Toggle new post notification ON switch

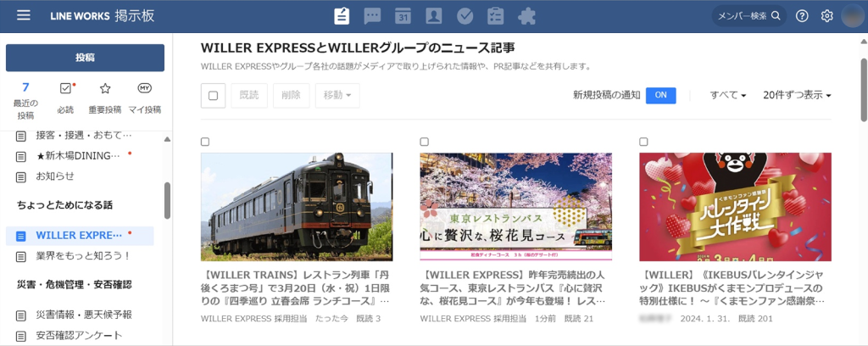(661, 95)
